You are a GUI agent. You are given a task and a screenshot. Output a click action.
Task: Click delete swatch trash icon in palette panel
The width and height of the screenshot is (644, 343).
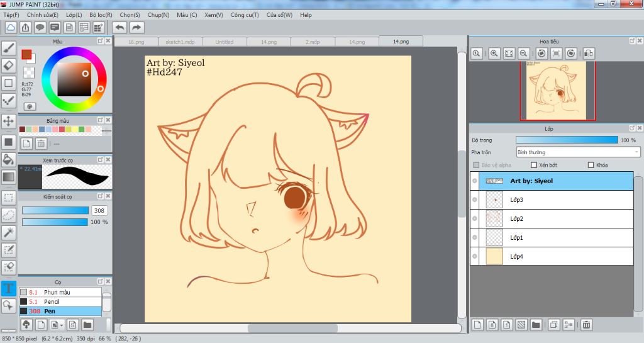pyautogui.click(x=41, y=143)
